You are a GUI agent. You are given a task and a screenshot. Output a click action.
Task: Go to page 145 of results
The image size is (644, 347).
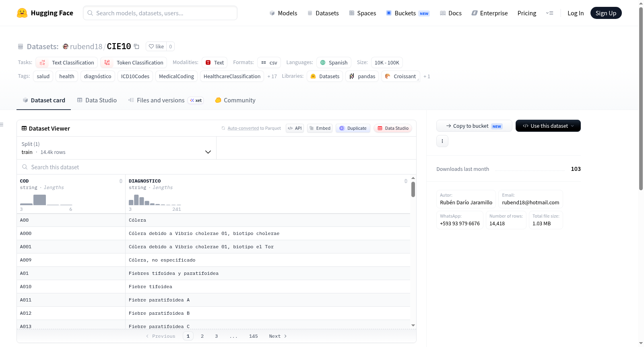254,336
